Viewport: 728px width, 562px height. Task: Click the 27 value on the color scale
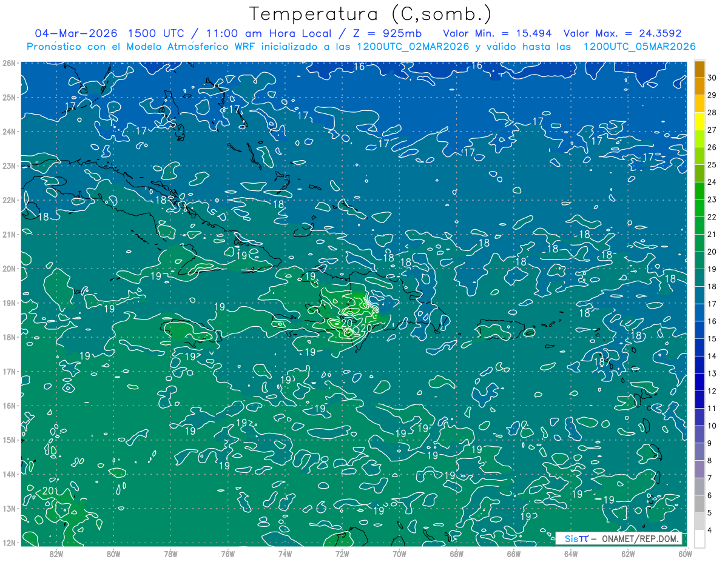coord(712,130)
